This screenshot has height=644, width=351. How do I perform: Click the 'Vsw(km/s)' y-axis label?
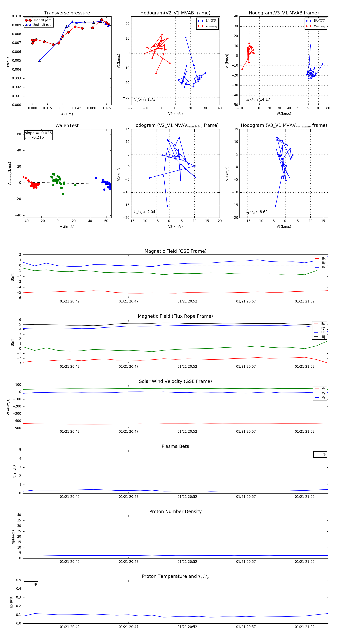[x=8, y=407]
